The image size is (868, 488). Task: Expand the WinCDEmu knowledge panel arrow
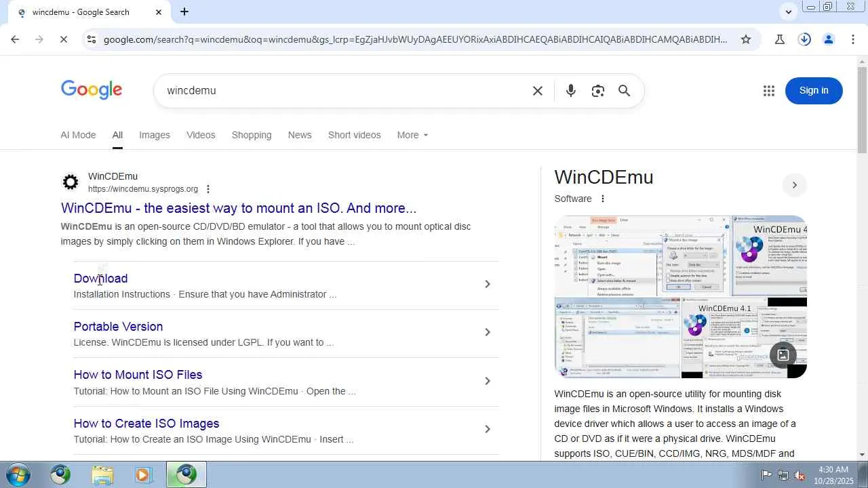pyautogui.click(x=795, y=185)
